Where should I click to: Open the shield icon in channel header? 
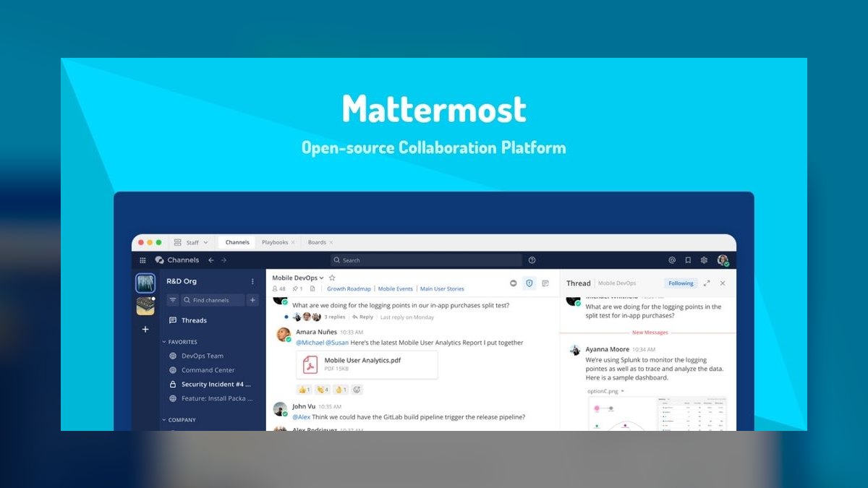click(x=529, y=283)
